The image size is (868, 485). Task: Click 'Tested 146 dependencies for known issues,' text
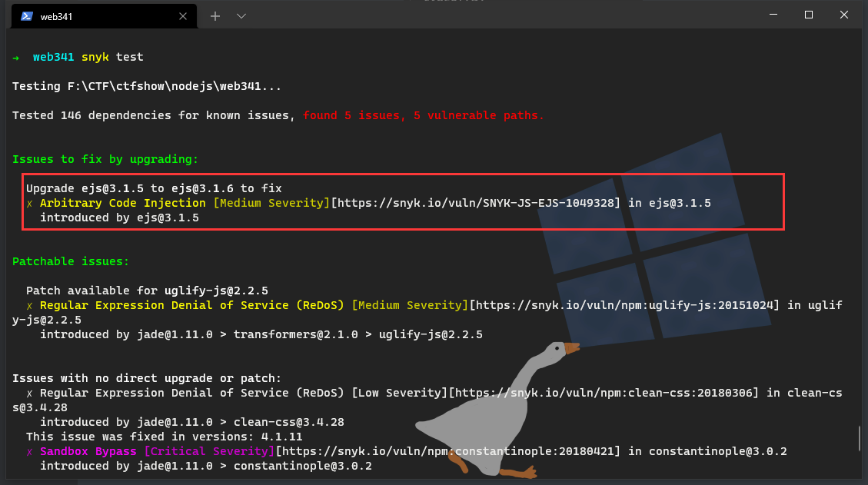coord(154,115)
